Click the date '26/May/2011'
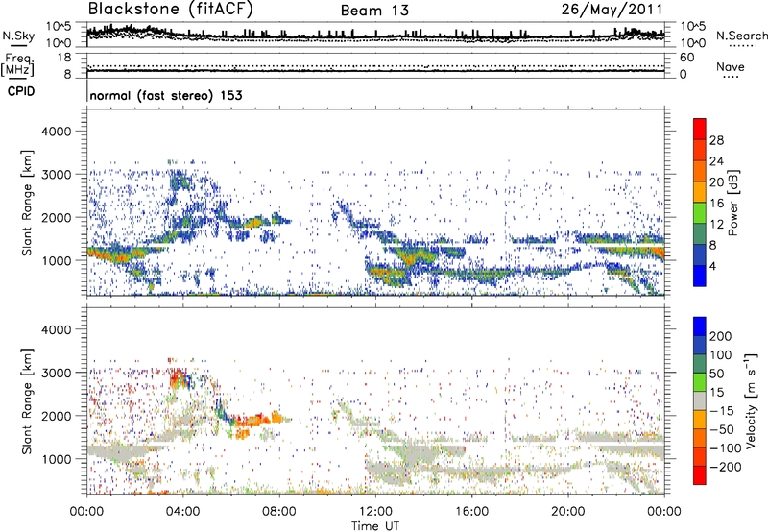Screen dimensions: 768x532 coord(612,9)
